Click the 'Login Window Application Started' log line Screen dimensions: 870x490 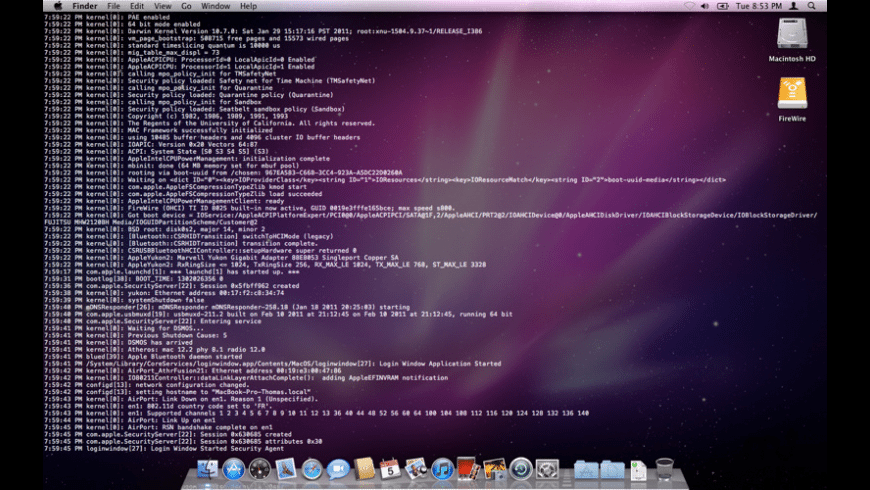272,363
